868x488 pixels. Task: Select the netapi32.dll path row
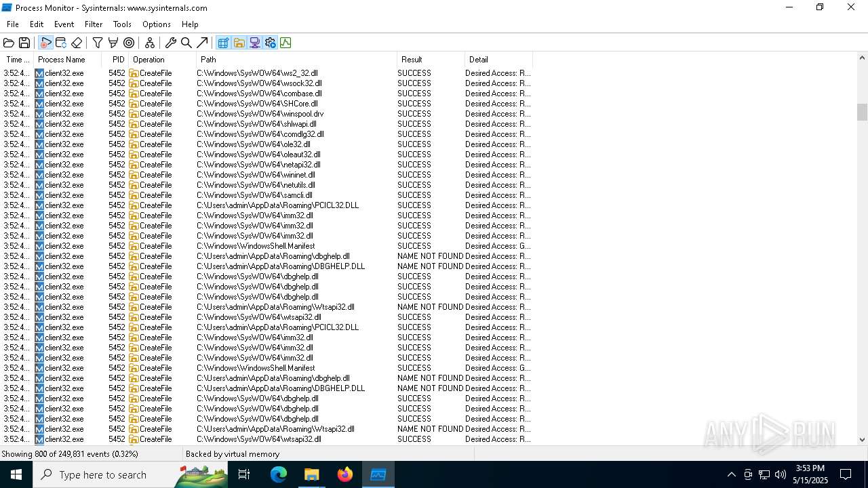click(267, 165)
